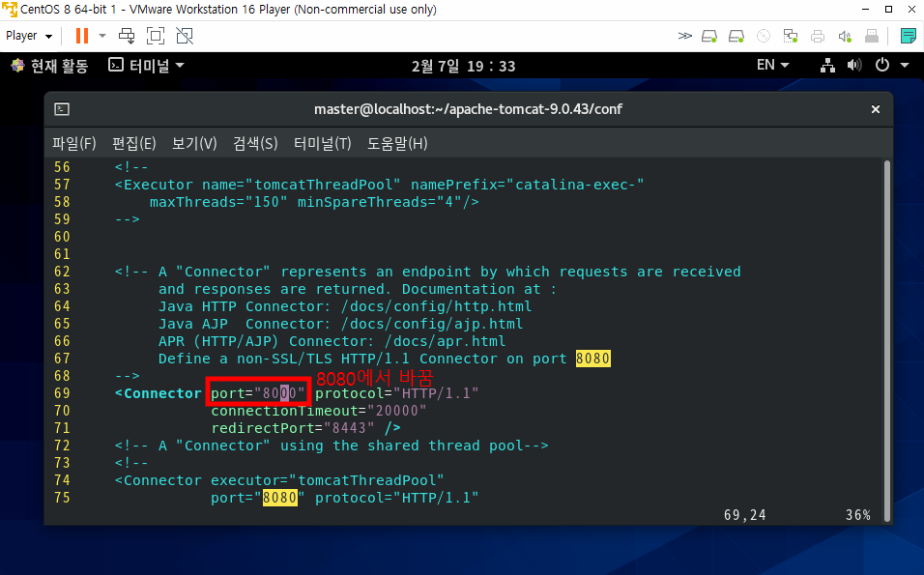Click /docs/apr.html on line 66
Image resolution: width=924 pixels, height=575 pixels.
pyautogui.click(x=445, y=340)
